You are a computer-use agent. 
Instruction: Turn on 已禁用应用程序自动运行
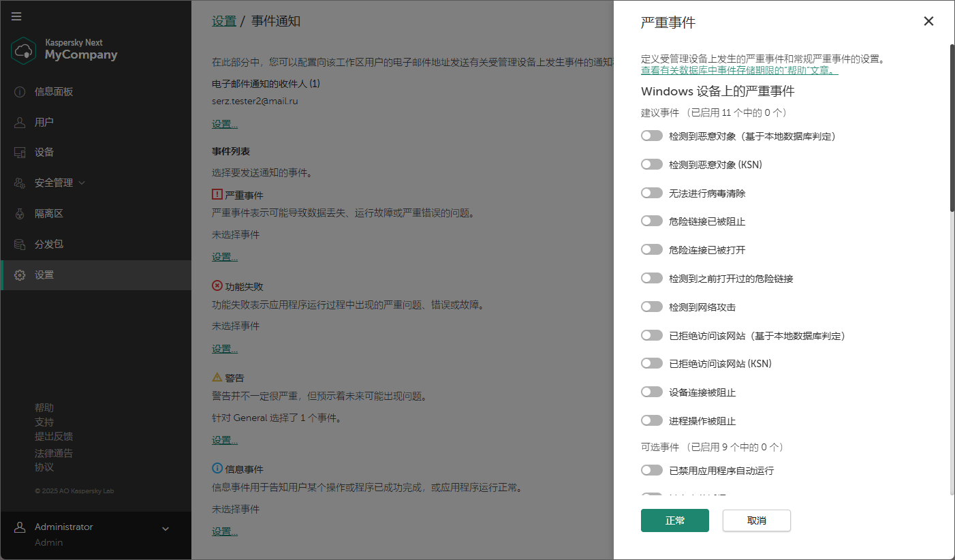point(651,469)
